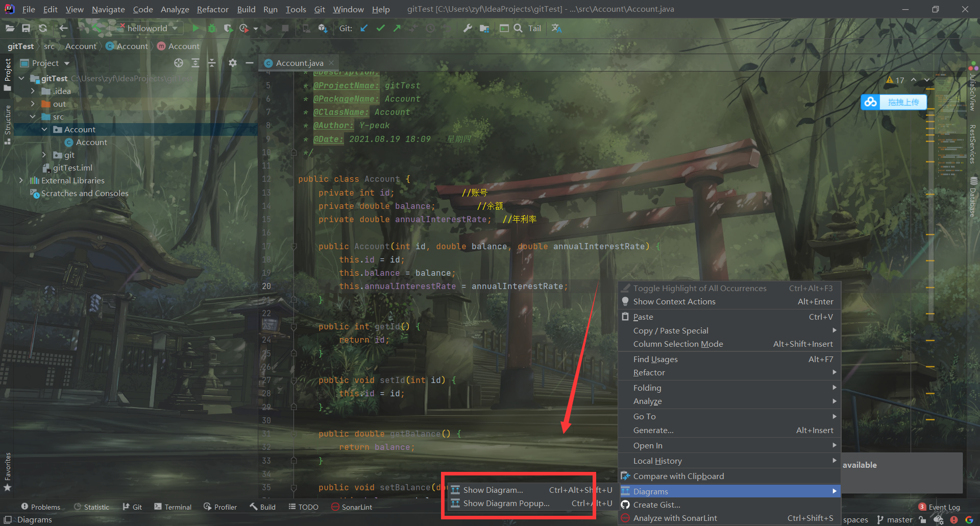980x526 pixels.
Task: Expand External Libraries node
Action: pyautogui.click(x=21, y=180)
